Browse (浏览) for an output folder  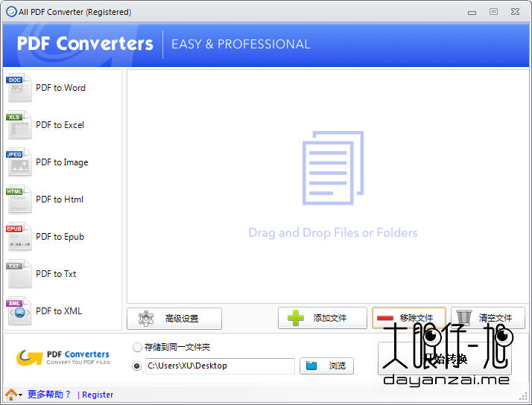(326, 366)
